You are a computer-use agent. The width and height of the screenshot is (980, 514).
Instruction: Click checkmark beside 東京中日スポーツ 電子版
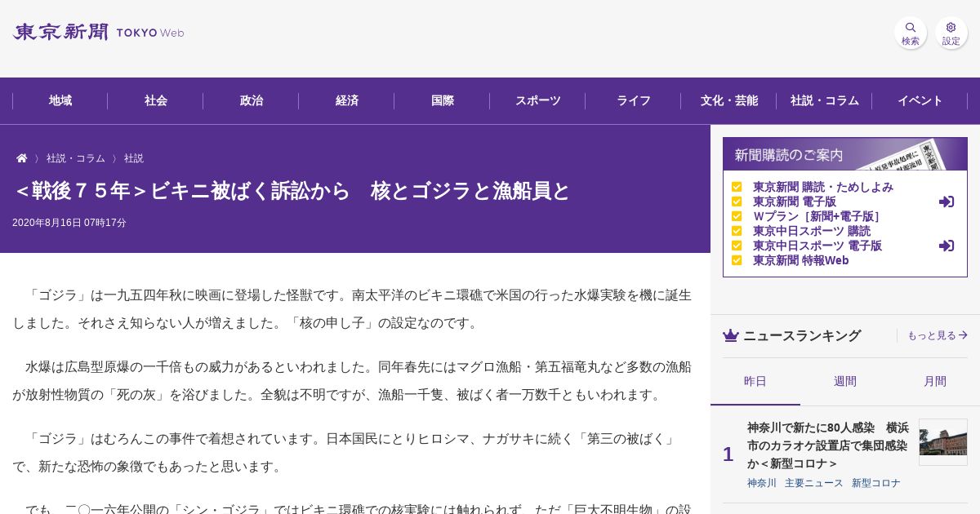click(x=737, y=246)
